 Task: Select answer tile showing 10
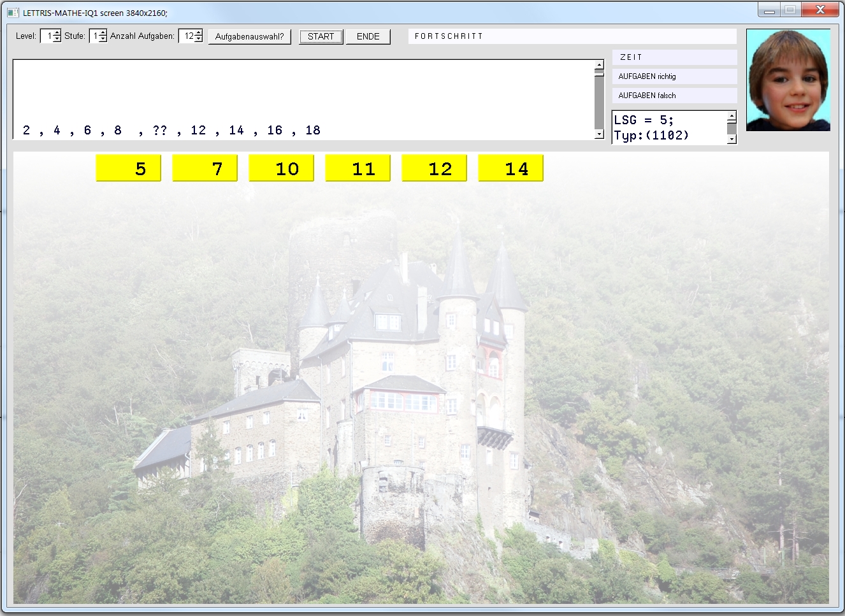point(281,168)
